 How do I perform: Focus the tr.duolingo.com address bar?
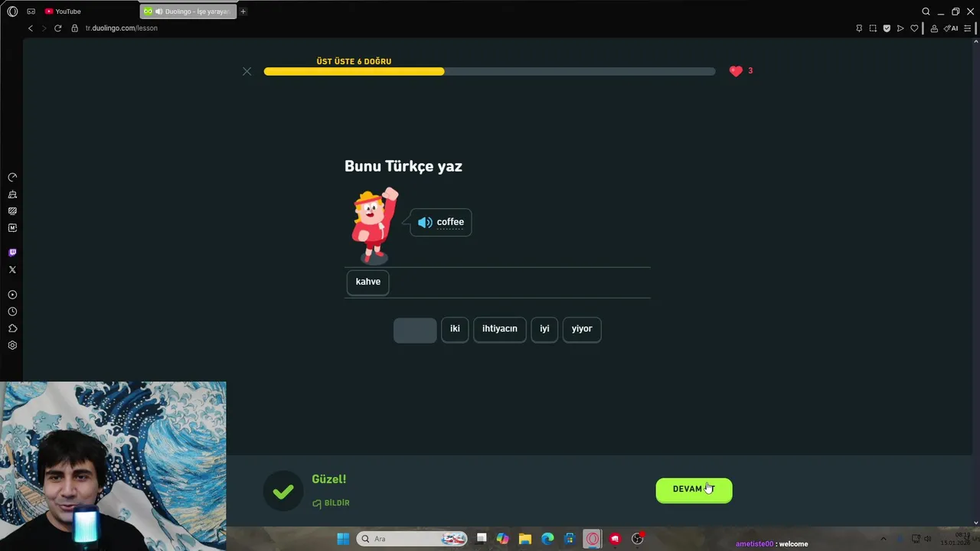[121, 28]
